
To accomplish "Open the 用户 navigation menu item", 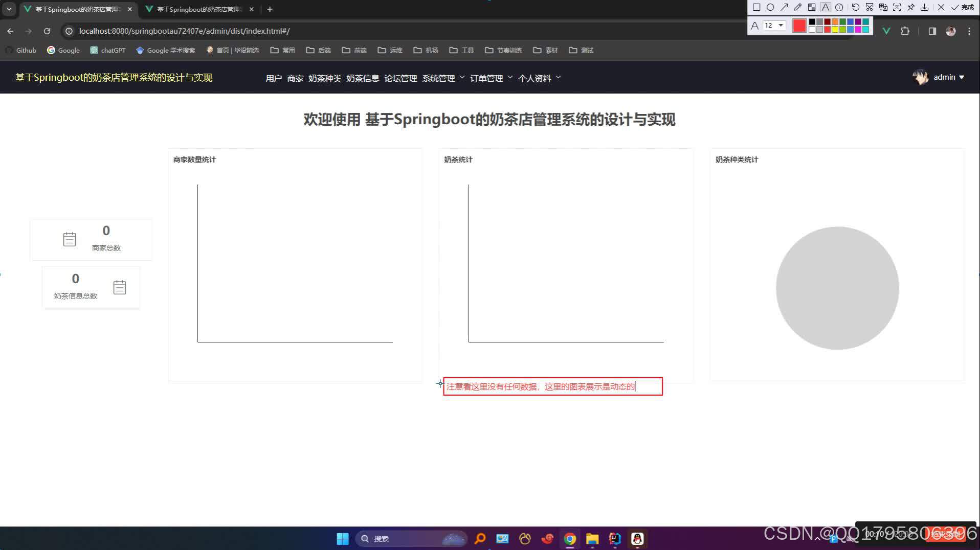I will coord(274,78).
